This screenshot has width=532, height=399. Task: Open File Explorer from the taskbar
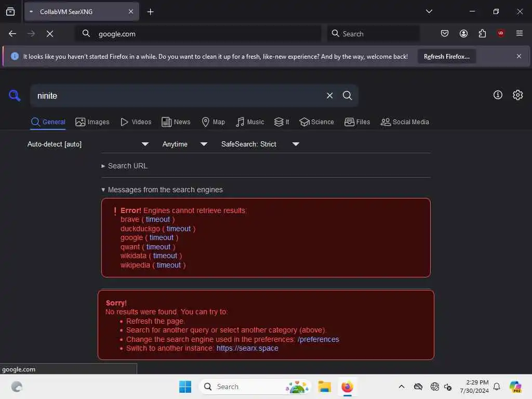324,387
